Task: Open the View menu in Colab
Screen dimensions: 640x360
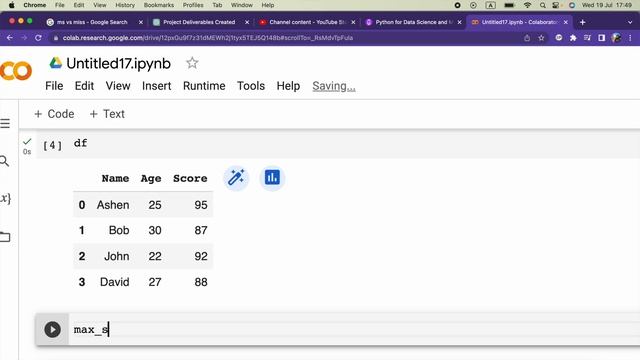Action: (118, 86)
